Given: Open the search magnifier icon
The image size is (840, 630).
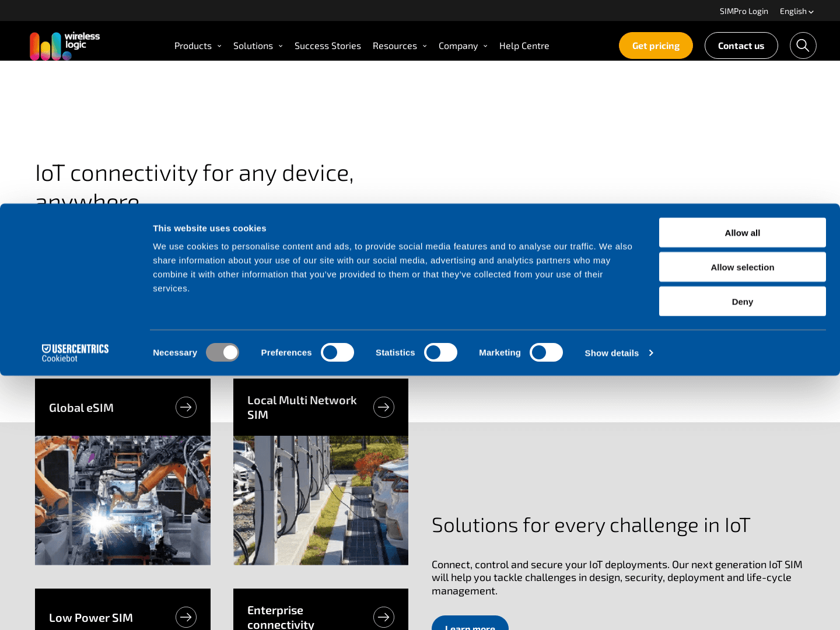Looking at the screenshot, I should [803, 45].
